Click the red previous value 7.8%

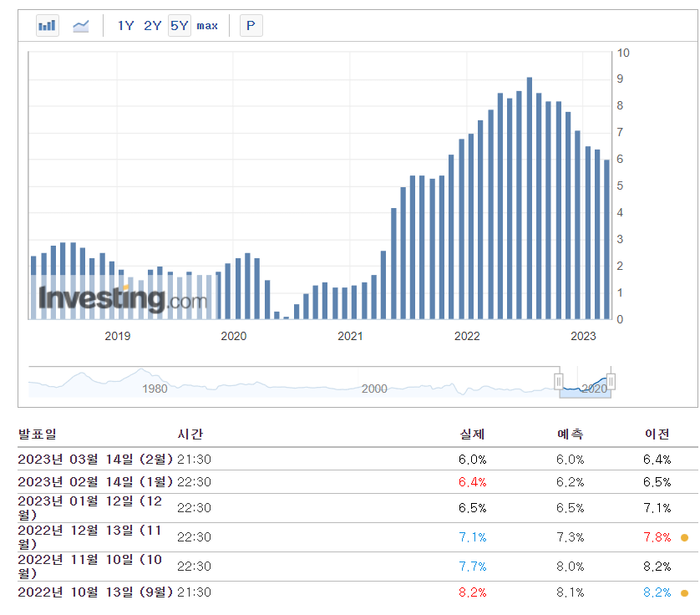click(657, 537)
